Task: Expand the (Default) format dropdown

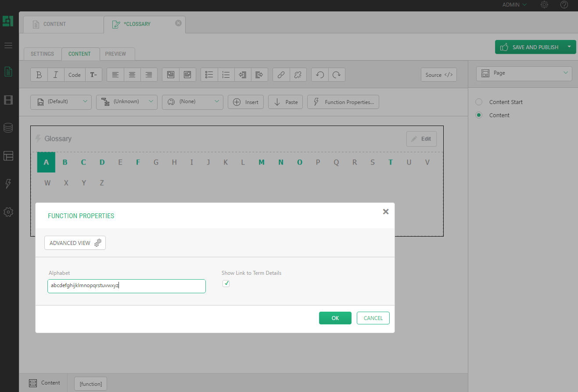Action: [61, 102]
